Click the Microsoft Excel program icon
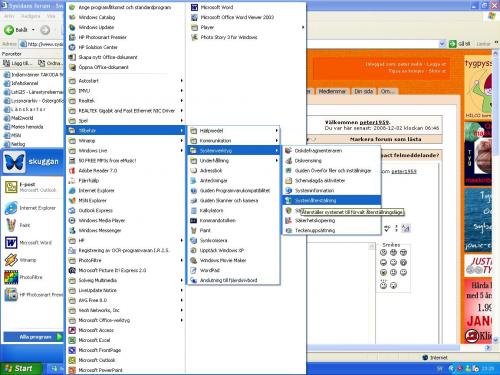Image resolution: width=500 pixels, height=375 pixels. click(x=72, y=340)
